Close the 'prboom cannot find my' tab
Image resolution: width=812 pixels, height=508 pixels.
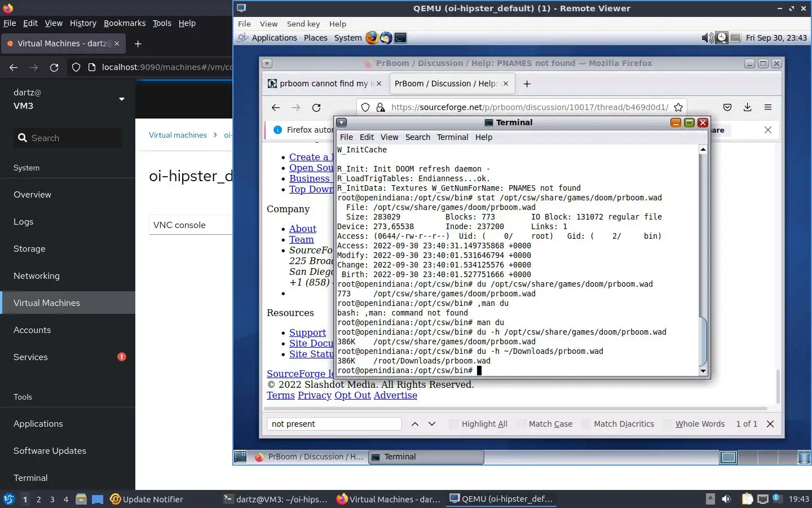(379, 84)
